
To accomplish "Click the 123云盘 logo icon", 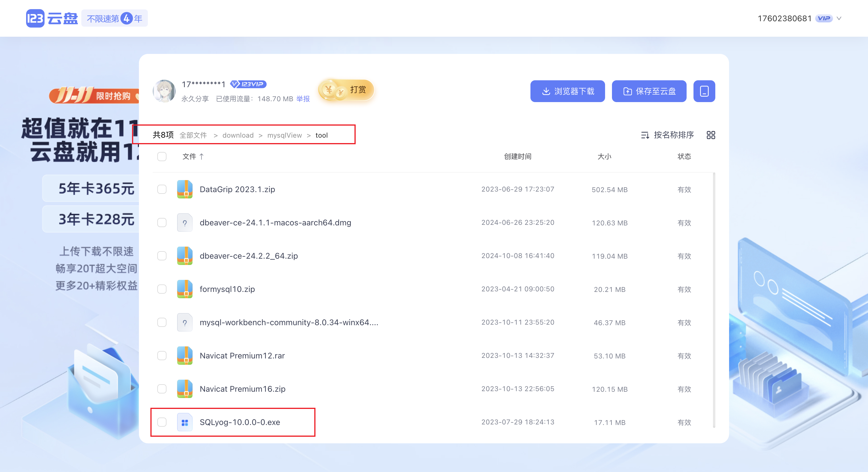I will pos(35,18).
